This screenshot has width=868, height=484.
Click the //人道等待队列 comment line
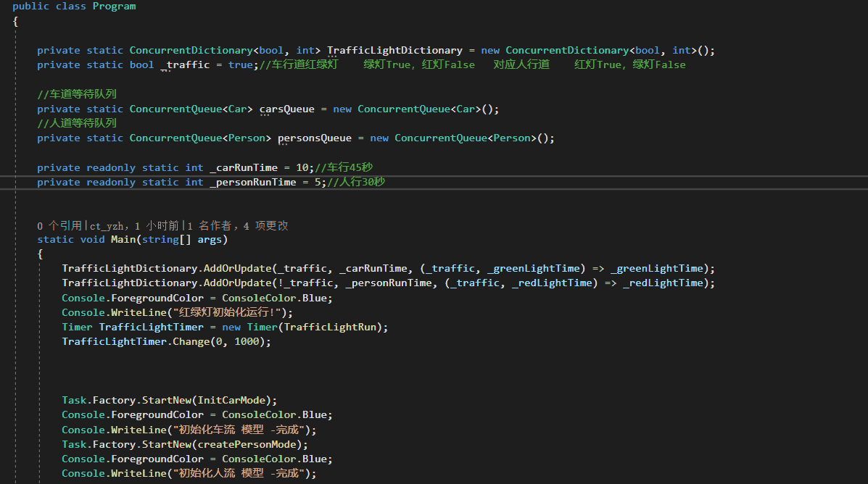tap(77, 123)
